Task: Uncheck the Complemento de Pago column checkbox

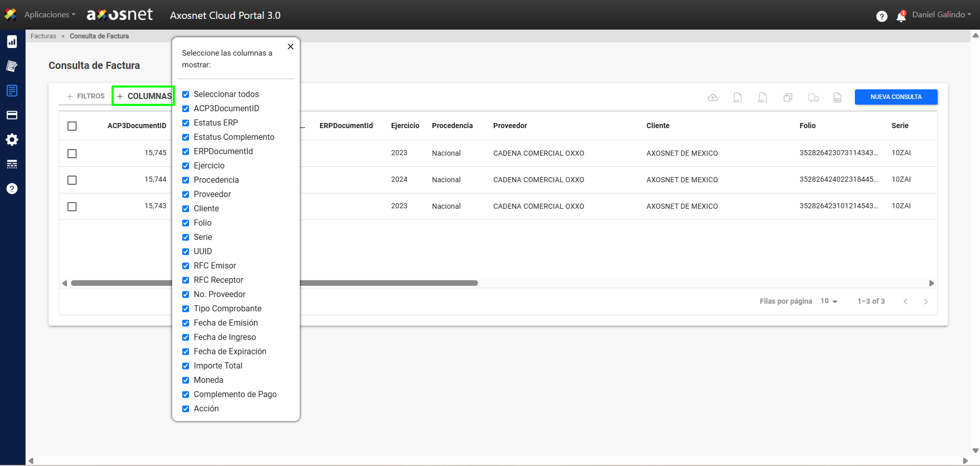Action: tap(186, 395)
